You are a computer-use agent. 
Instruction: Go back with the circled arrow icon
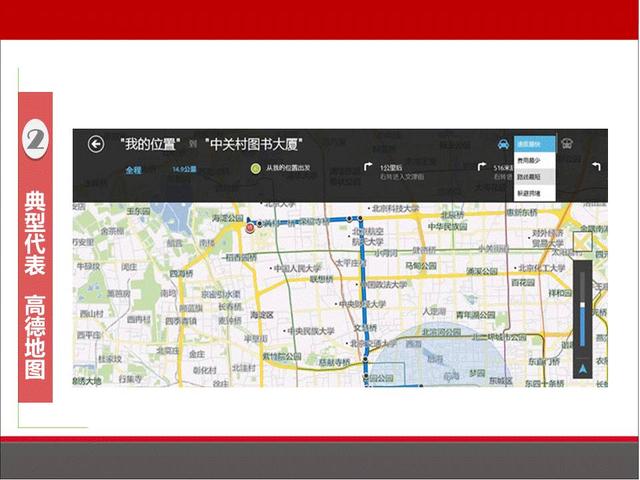(x=96, y=144)
